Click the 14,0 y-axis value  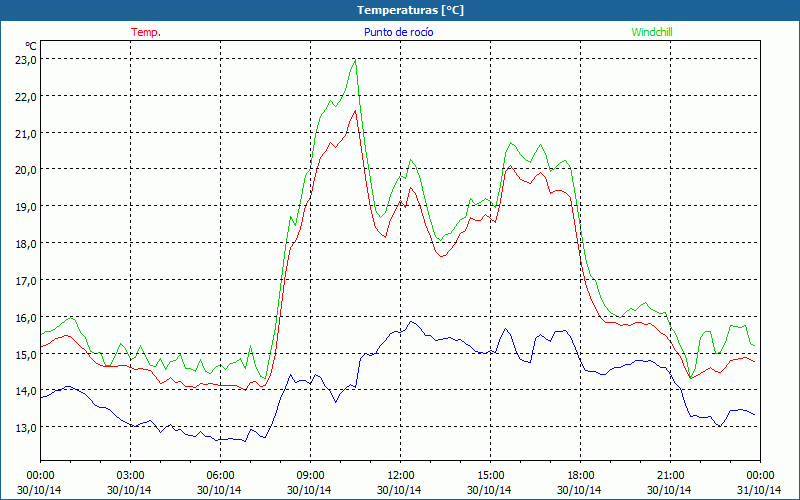26,391
